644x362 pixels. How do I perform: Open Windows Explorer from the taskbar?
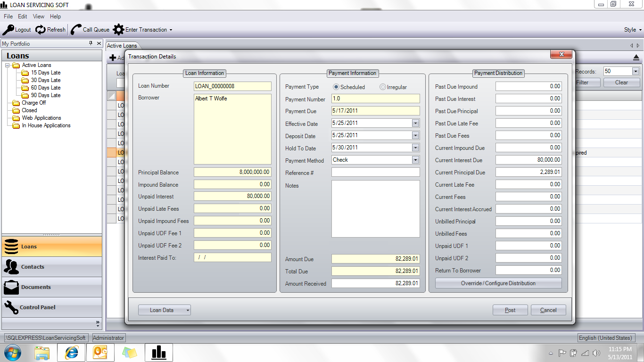pos(42,353)
